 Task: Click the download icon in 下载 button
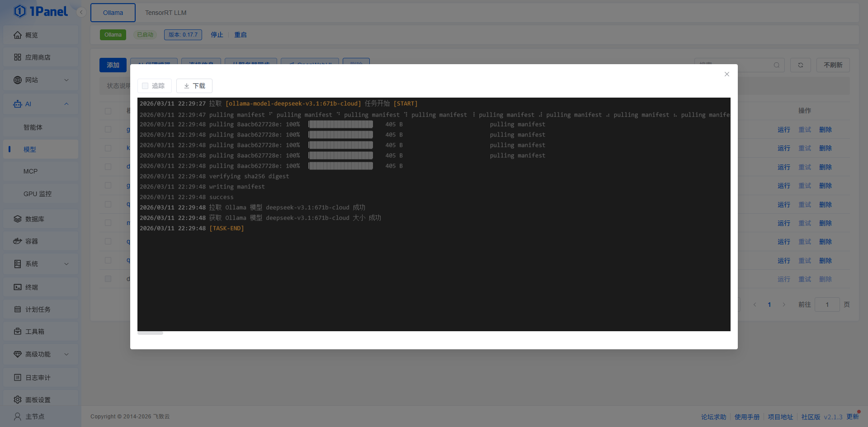click(186, 86)
